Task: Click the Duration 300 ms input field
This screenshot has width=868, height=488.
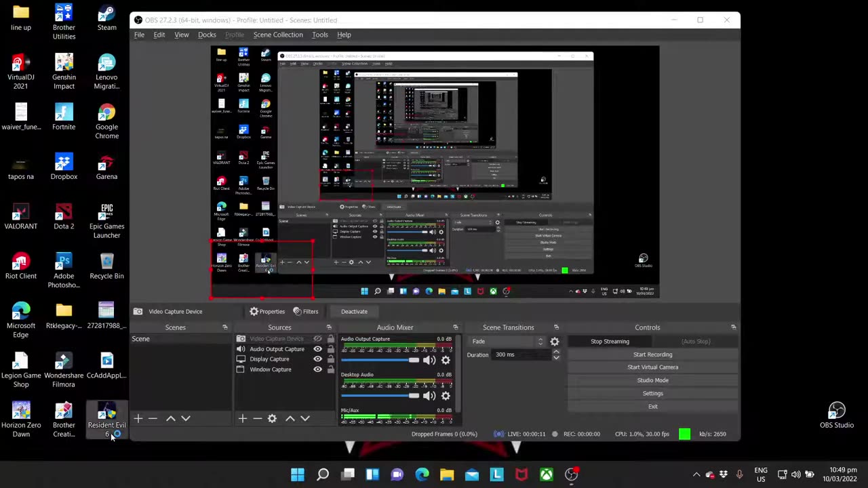Action: (x=522, y=354)
